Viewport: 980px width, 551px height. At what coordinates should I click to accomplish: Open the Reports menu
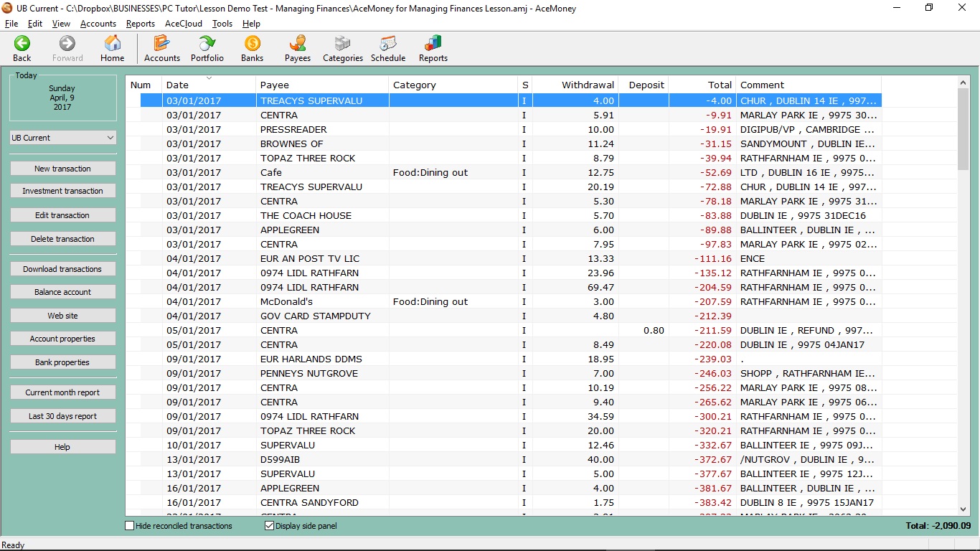tap(141, 24)
